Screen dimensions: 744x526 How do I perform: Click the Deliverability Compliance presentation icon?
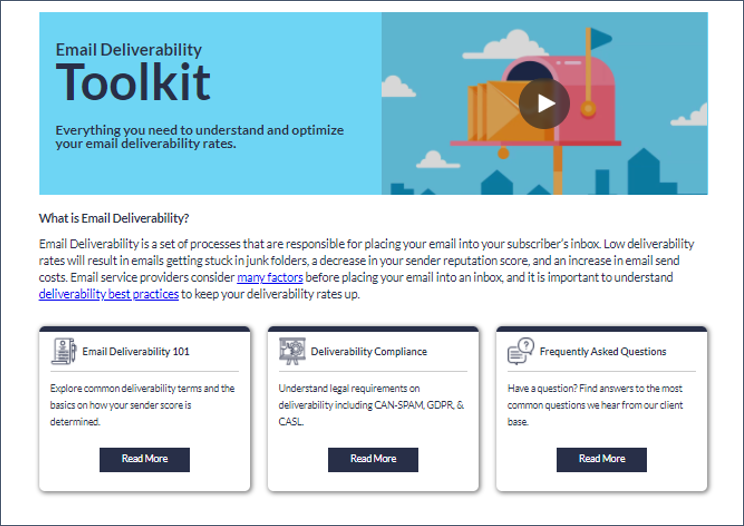click(292, 351)
